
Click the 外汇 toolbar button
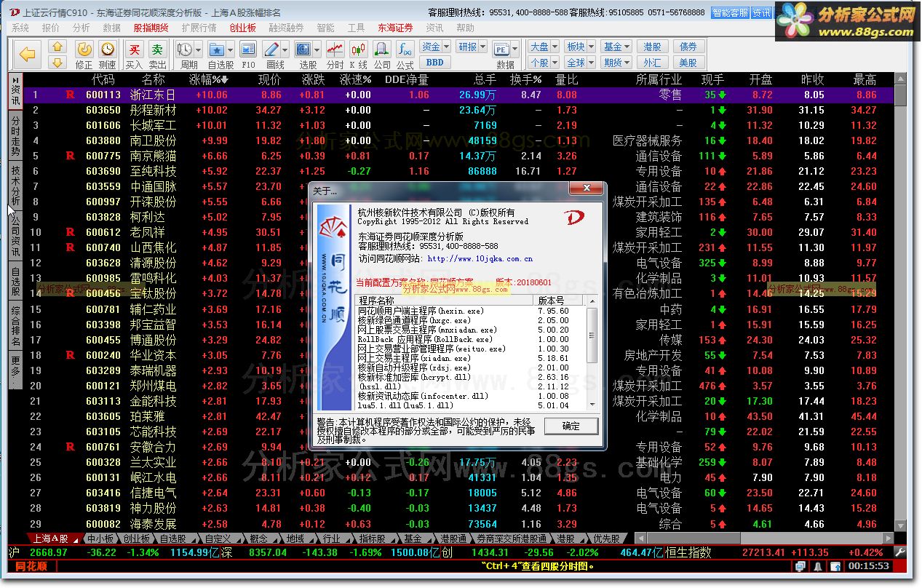point(653,63)
